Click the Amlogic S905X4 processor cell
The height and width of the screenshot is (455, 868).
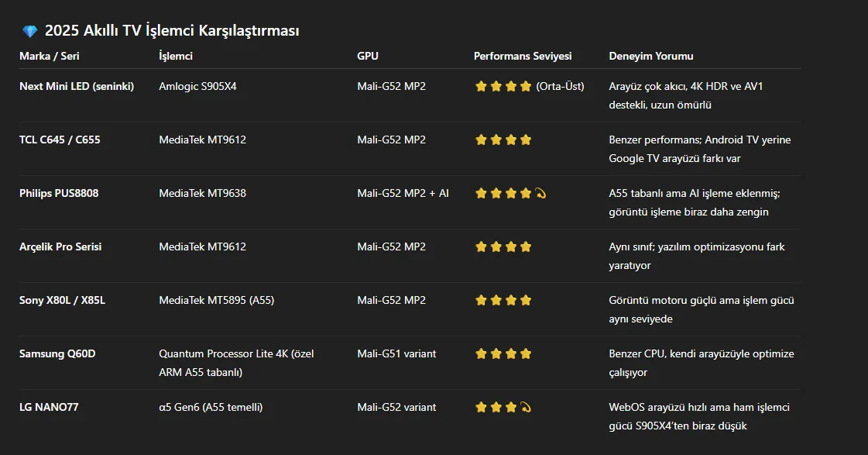tap(197, 86)
